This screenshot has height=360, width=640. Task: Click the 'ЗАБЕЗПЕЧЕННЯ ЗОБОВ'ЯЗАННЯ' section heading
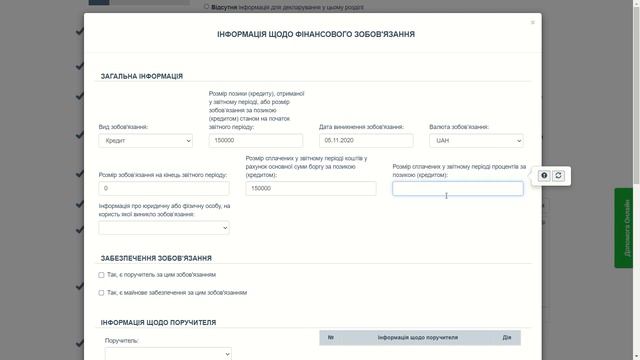(x=156, y=258)
